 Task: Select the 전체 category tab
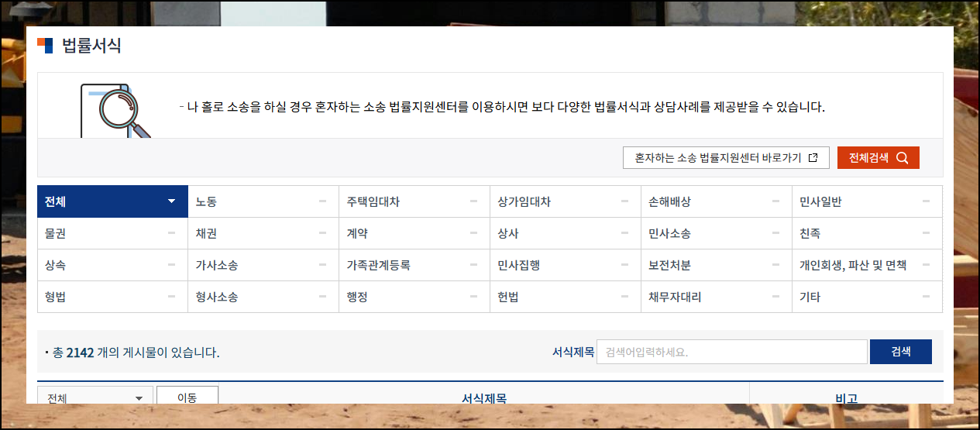coord(112,201)
